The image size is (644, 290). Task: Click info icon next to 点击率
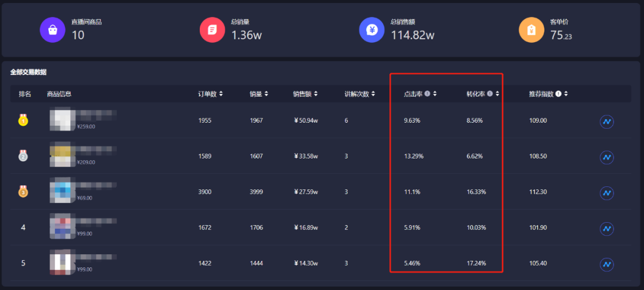pos(427,94)
